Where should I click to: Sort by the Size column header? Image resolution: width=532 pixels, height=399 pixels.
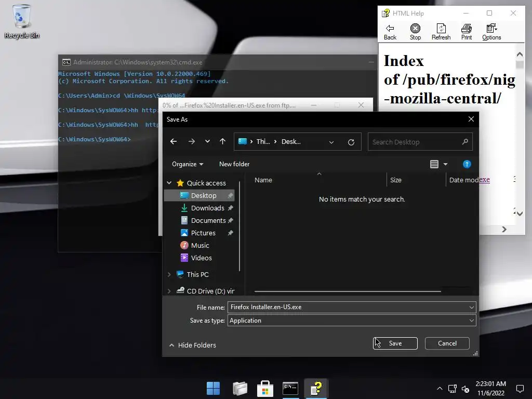click(x=395, y=180)
